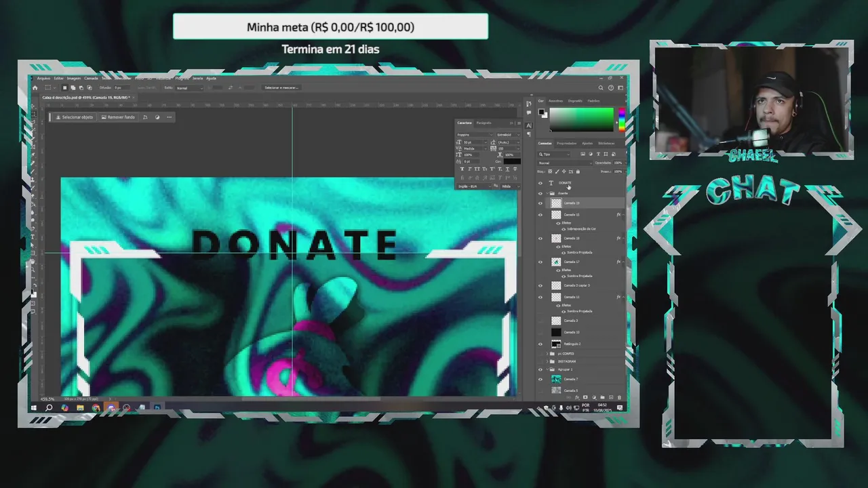Choose Add to Selection mode icon

coord(73,87)
